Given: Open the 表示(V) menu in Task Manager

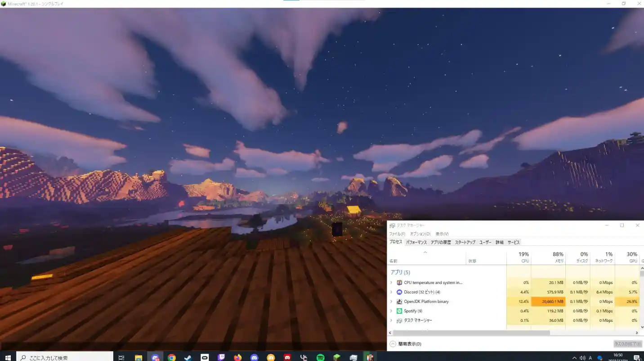Looking at the screenshot, I should click(442, 234).
